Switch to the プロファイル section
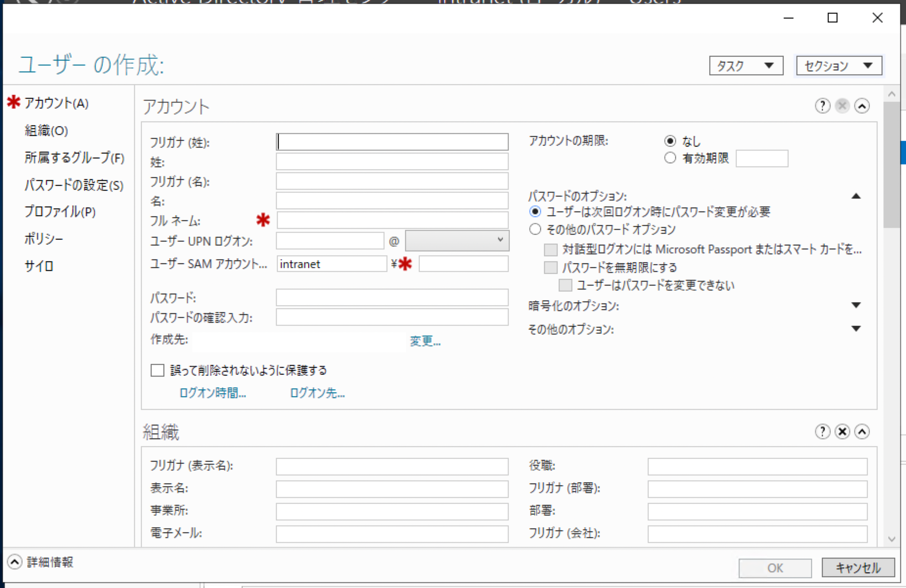 (60, 212)
